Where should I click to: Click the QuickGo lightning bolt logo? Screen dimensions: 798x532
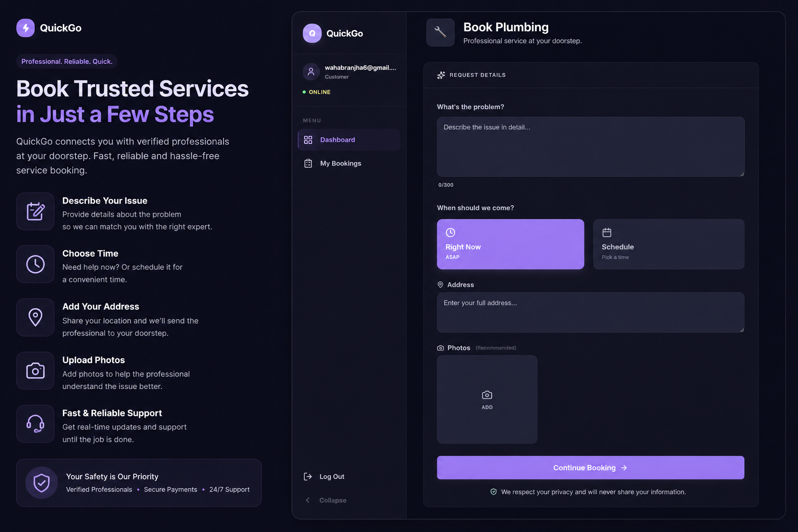25,28
